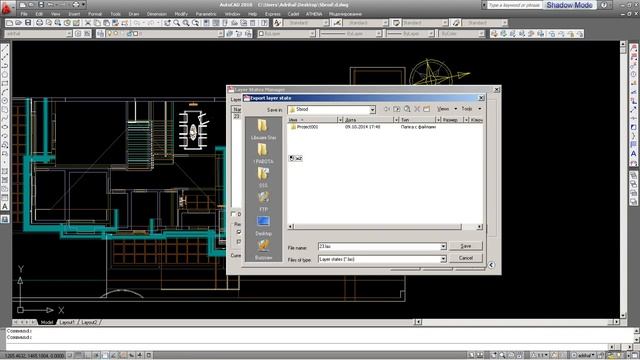Go to the Desktop location in places bar
The height and width of the screenshot is (360, 640).
pyautogui.click(x=263, y=226)
